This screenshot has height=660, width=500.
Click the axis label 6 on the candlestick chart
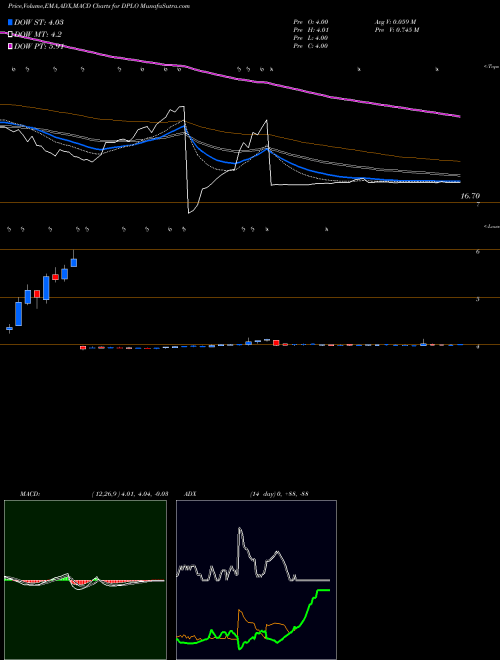(477, 252)
